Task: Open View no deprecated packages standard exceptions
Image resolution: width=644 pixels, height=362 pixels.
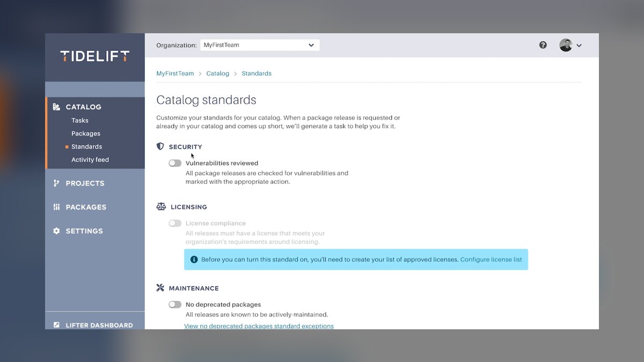Action: click(x=259, y=326)
